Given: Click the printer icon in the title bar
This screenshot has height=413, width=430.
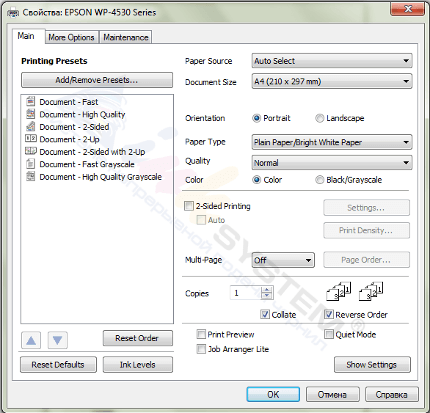Looking at the screenshot, I should 13,13.
